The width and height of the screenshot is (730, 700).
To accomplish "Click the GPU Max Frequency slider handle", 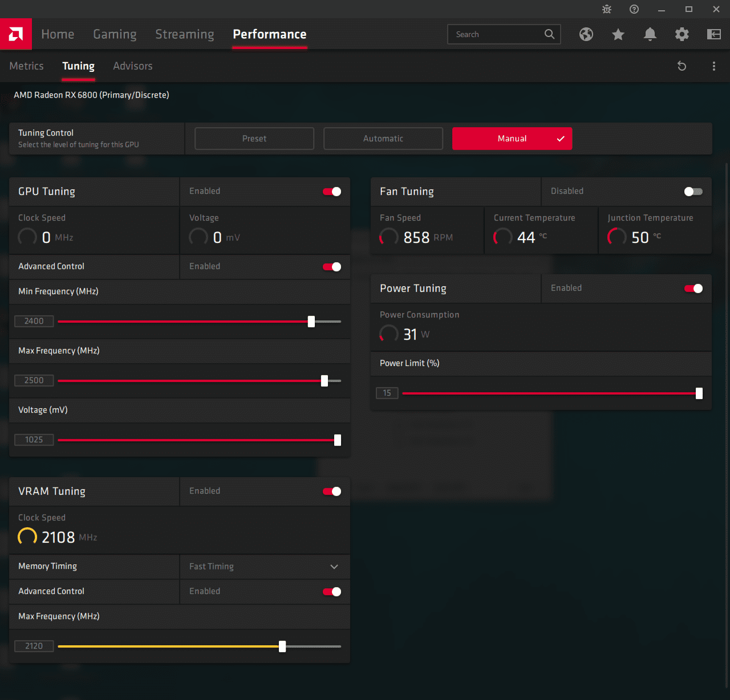I will click(x=325, y=381).
